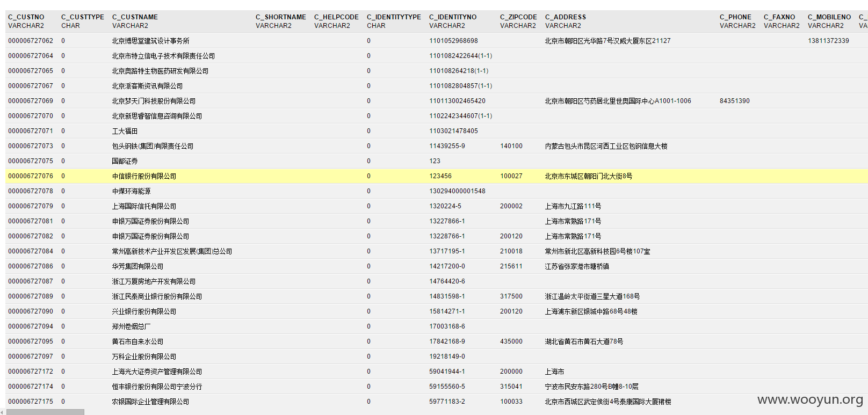The image size is (868, 415).
Task: Select address 北京市东城区朝阳门北大街8号
Action: (588, 176)
